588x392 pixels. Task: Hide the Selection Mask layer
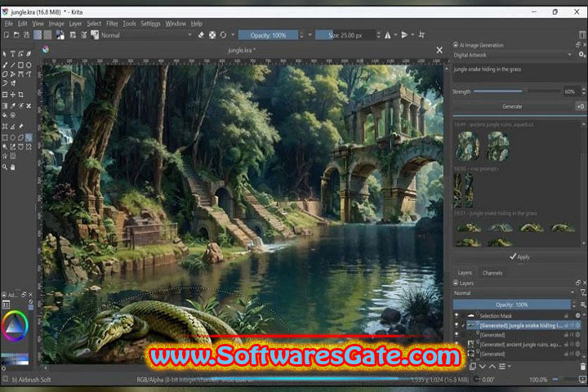pos(457,316)
